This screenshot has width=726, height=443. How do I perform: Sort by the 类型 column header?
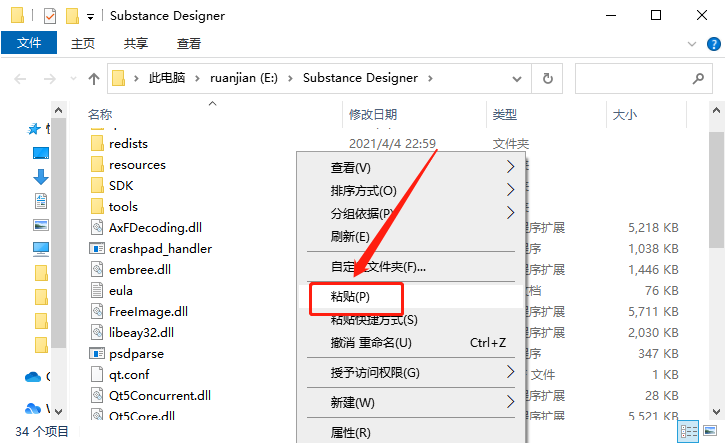coord(504,114)
